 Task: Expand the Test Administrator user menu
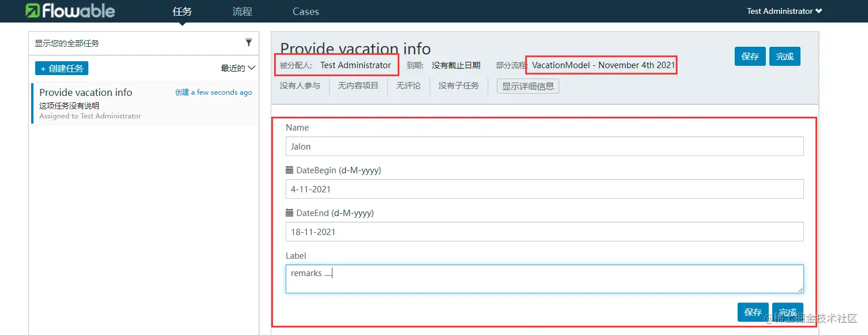[x=784, y=11]
